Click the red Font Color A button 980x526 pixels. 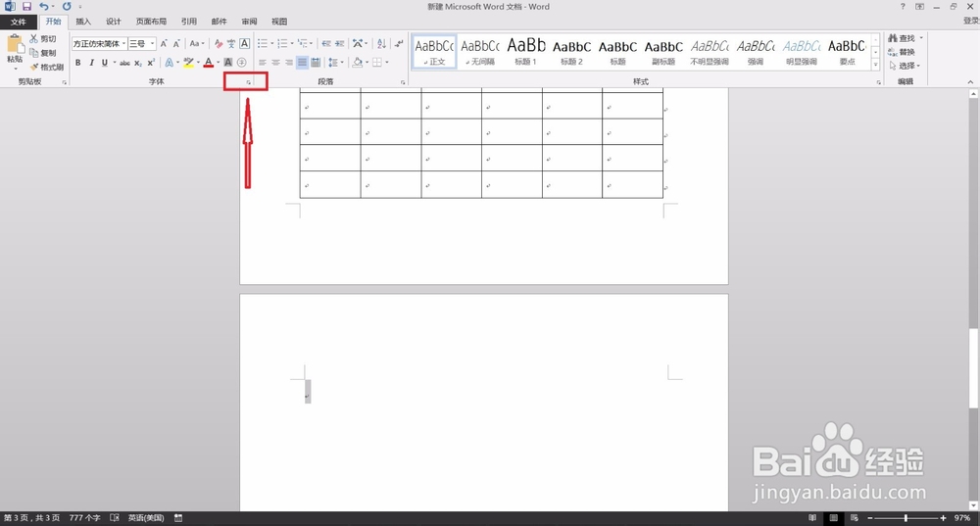(x=208, y=63)
